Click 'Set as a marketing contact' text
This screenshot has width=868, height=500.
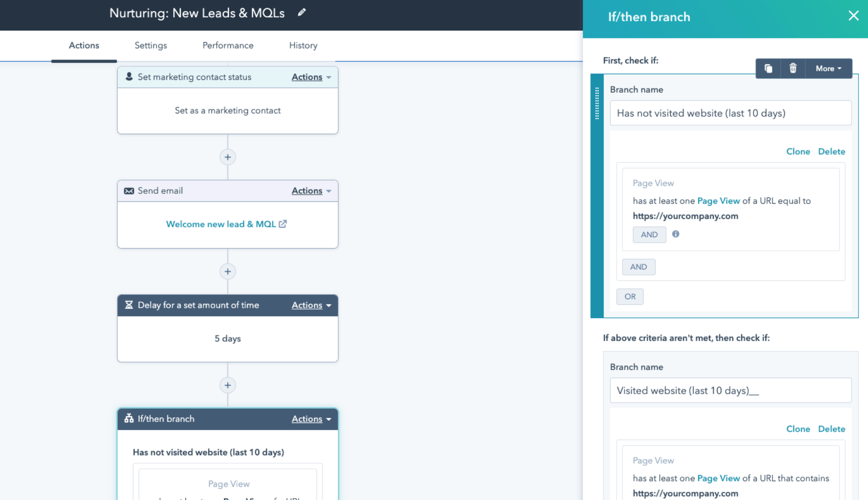click(x=228, y=111)
